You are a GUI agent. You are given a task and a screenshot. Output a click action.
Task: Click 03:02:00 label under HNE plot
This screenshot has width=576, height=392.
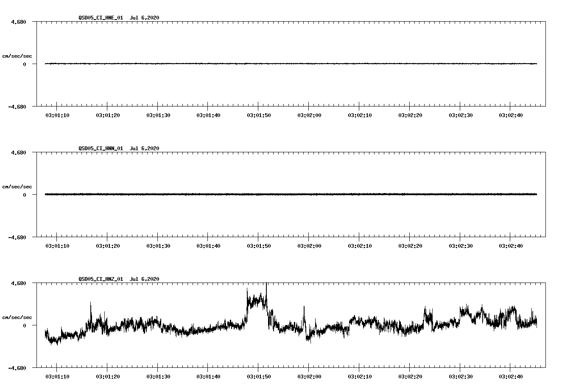[x=309, y=115]
